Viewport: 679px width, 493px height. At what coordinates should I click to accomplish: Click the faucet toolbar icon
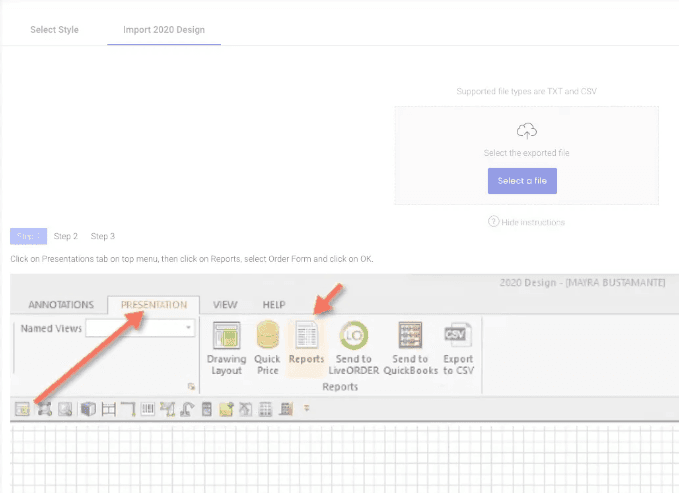coord(187,409)
